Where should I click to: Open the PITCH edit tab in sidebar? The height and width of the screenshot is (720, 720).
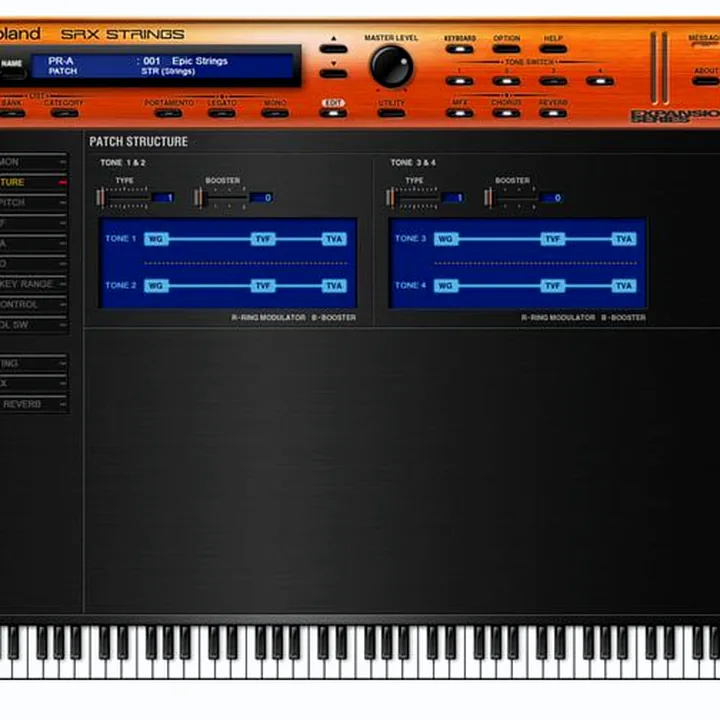point(33,202)
